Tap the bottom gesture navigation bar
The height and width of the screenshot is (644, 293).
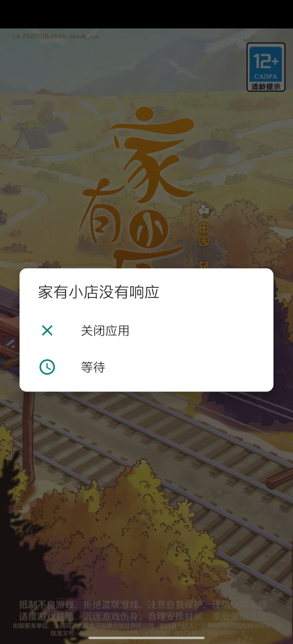pos(146,638)
